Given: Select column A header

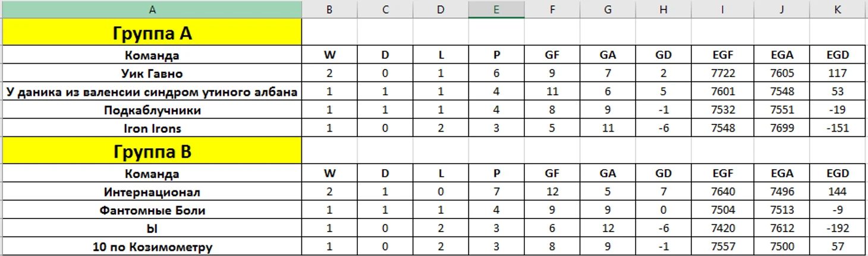Looking at the screenshot, I should (x=152, y=9).
